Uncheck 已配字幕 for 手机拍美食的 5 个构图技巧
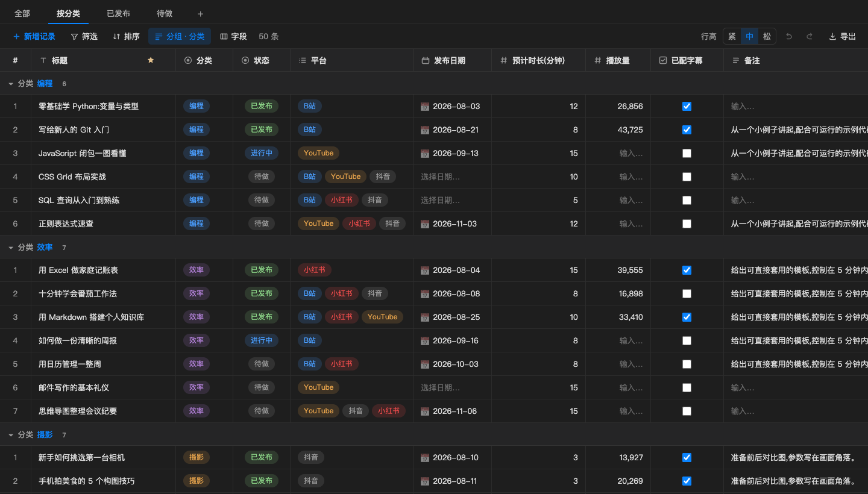 687,481
